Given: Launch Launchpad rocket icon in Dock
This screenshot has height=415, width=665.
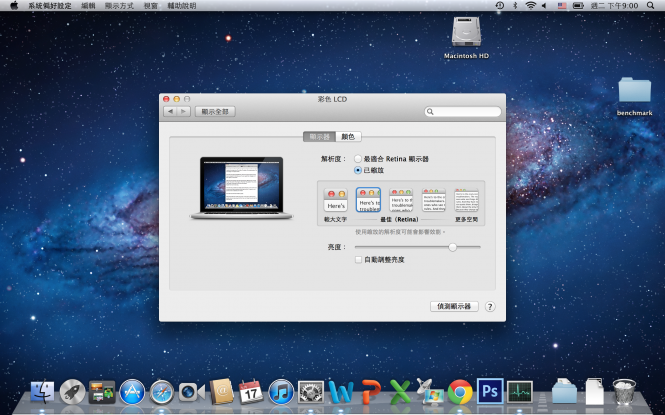Looking at the screenshot, I should tap(72, 391).
